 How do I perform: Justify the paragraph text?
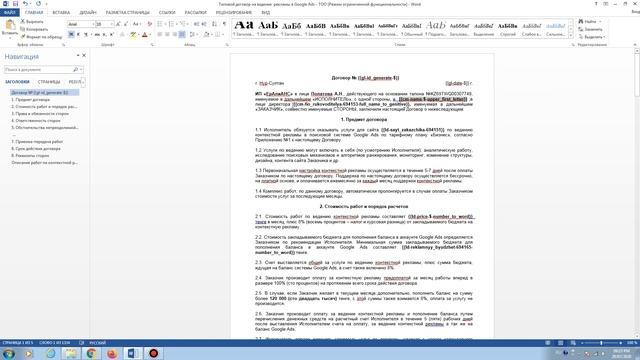[182, 35]
